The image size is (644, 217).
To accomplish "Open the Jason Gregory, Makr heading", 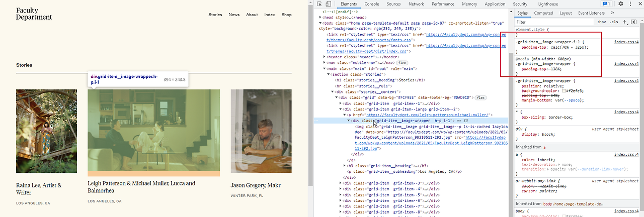I will click(x=255, y=185).
